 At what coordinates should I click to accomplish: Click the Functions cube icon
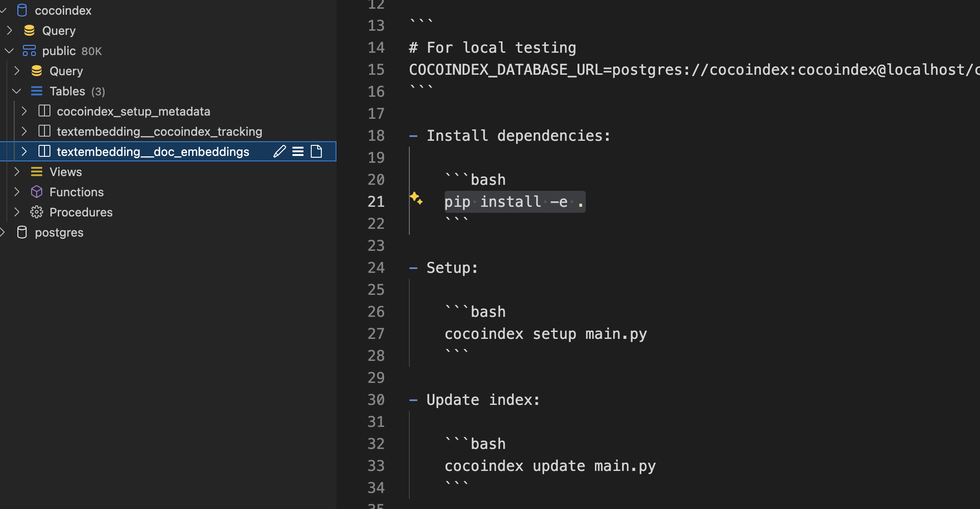37,192
